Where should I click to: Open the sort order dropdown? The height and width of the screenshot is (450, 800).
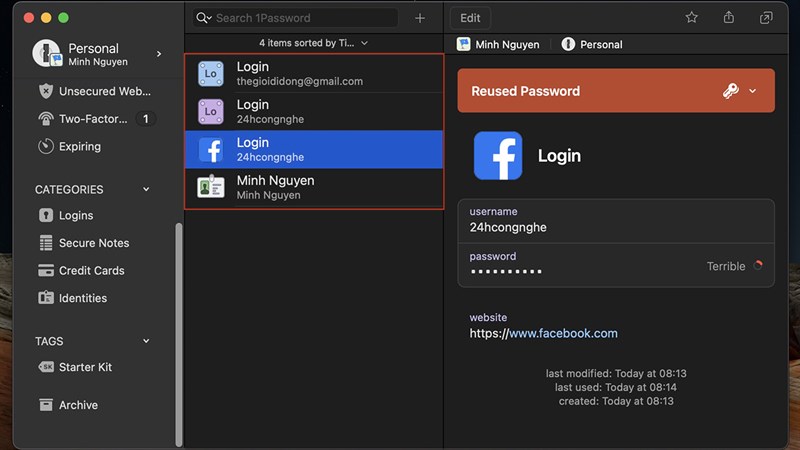314,43
